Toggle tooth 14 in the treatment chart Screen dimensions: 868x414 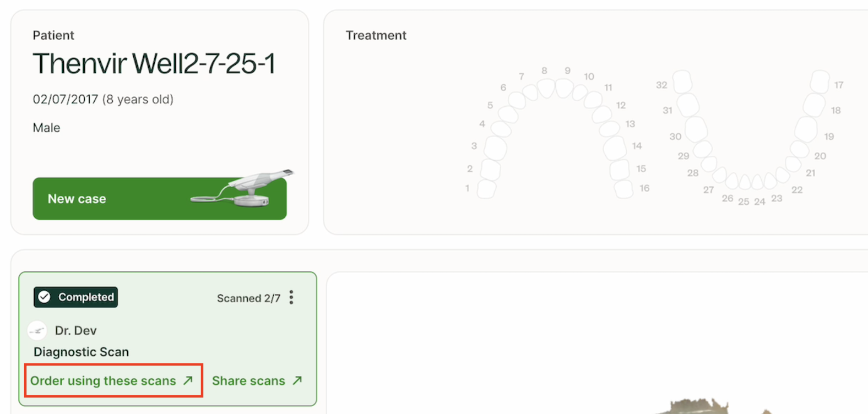coord(615,148)
